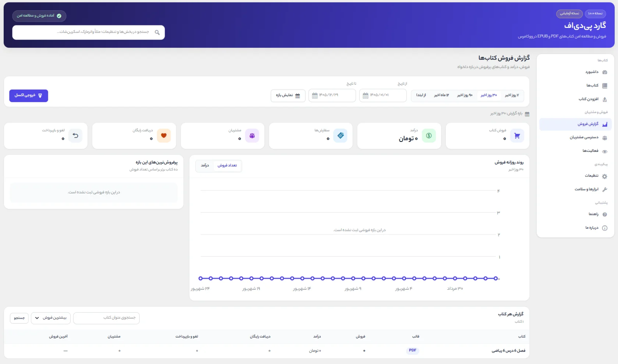Select the ۱۲ ماه اخیر range
The height and width of the screenshot is (364, 618).
[441, 95]
